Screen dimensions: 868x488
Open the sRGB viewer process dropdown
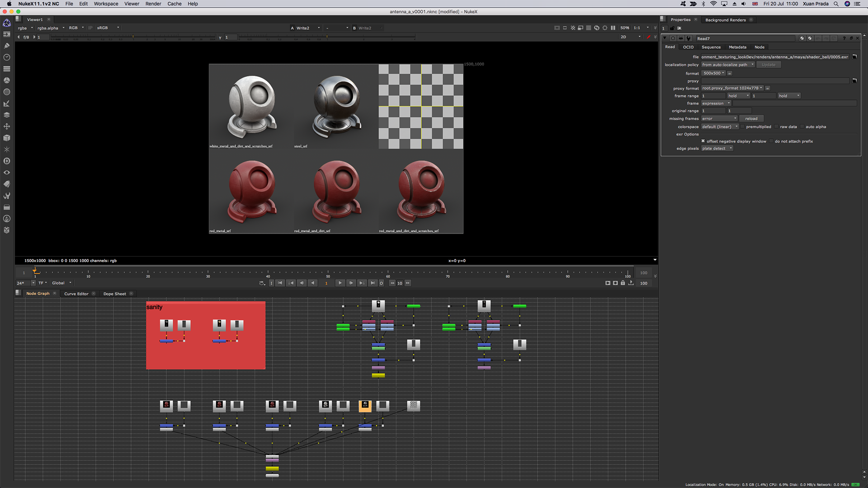pyautogui.click(x=108, y=28)
